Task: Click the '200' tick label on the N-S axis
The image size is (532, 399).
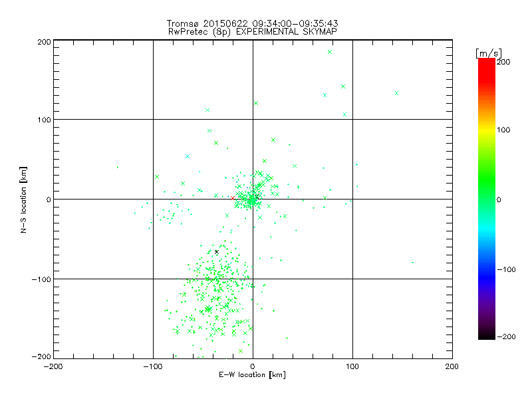Action: click(x=44, y=42)
